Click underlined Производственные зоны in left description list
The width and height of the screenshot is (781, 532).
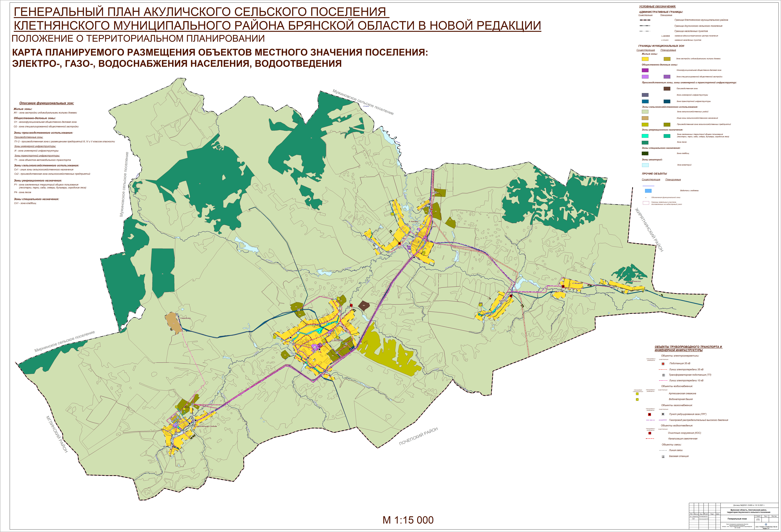(x=29, y=137)
